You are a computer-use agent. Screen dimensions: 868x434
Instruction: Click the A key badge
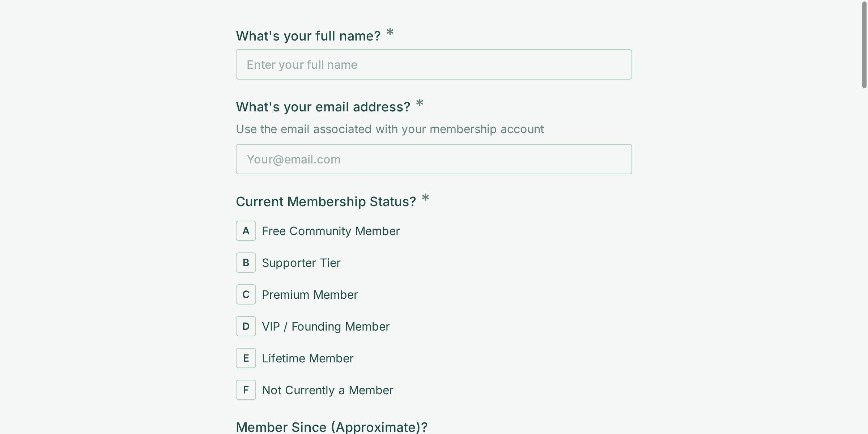pyautogui.click(x=246, y=231)
